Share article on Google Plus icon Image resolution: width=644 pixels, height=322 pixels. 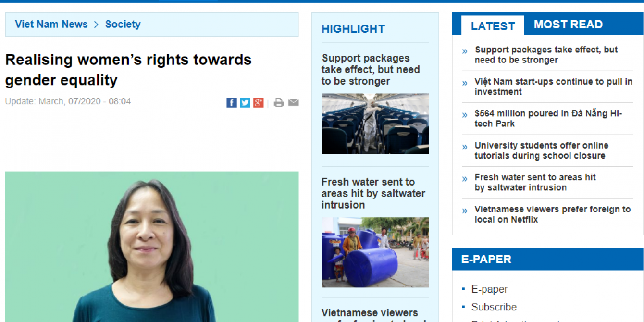pos(259,102)
